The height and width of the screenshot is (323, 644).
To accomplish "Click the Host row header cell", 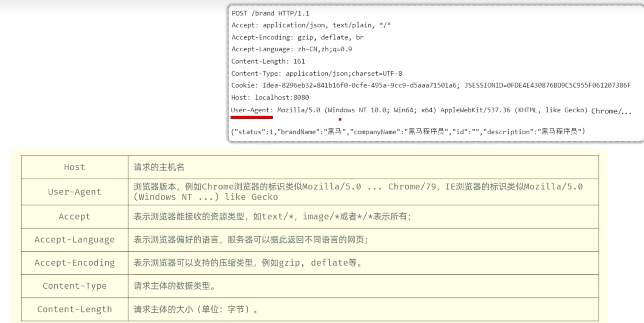I will click(74, 167).
